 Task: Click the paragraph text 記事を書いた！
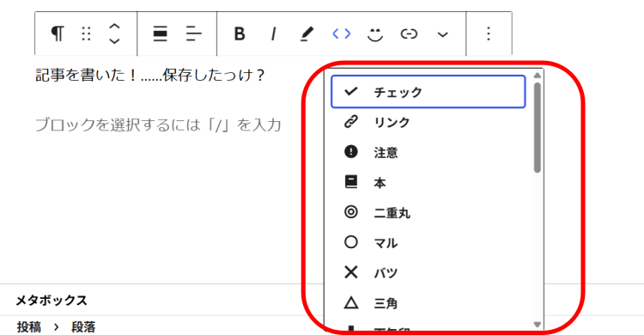click(86, 76)
